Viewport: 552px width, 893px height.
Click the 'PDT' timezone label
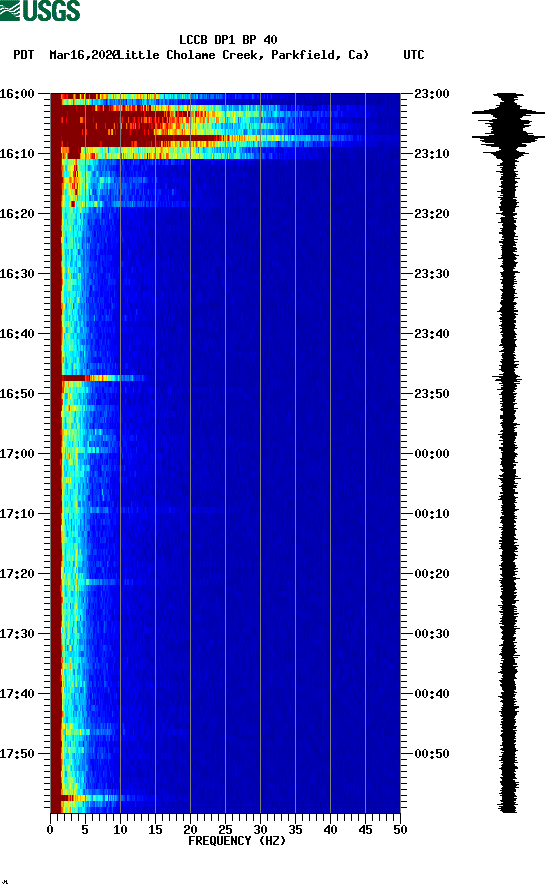[23, 55]
